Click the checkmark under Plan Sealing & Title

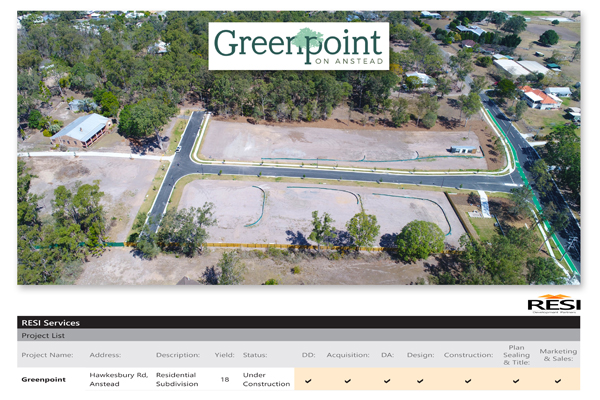tap(516, 381)
